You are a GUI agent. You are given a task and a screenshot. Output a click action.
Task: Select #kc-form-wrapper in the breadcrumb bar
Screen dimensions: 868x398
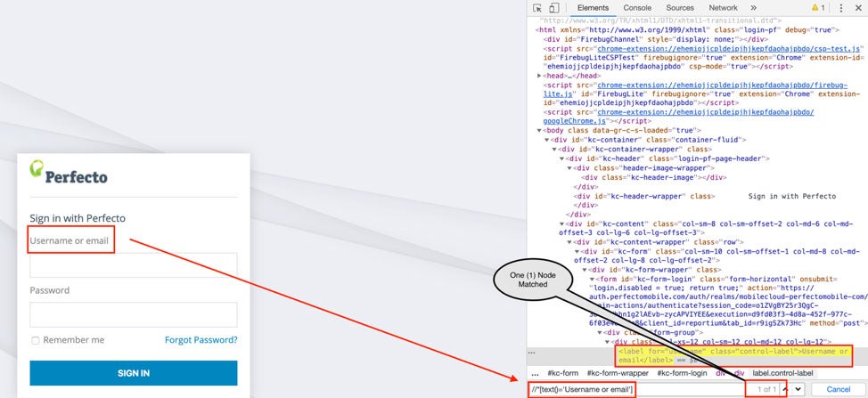(x=618, y=373)
